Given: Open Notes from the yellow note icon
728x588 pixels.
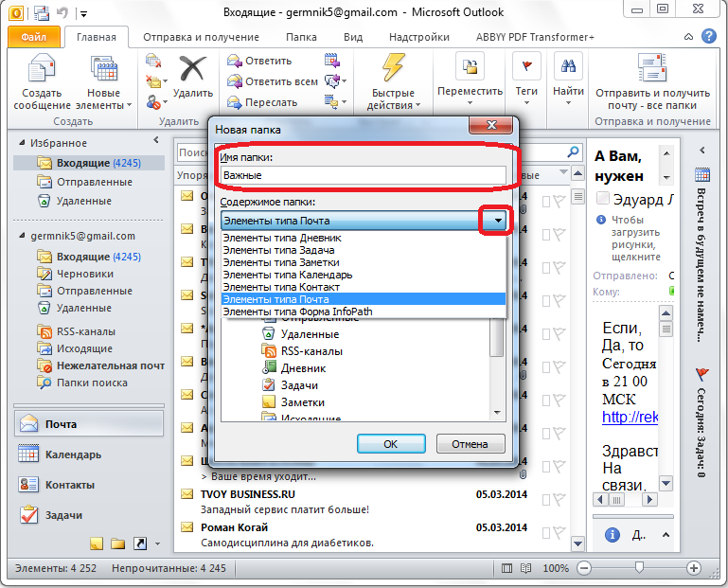Looking at the screenshot, I should 97,543.
